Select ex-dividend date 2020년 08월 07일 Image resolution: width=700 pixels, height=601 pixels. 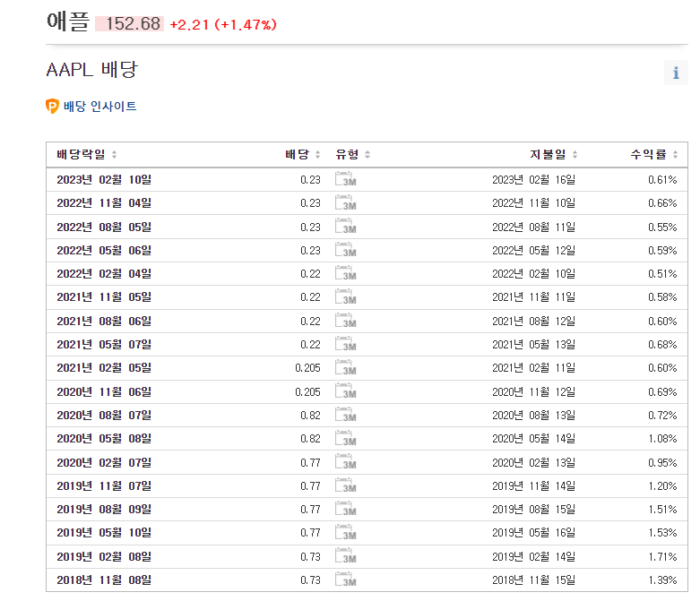104,415
